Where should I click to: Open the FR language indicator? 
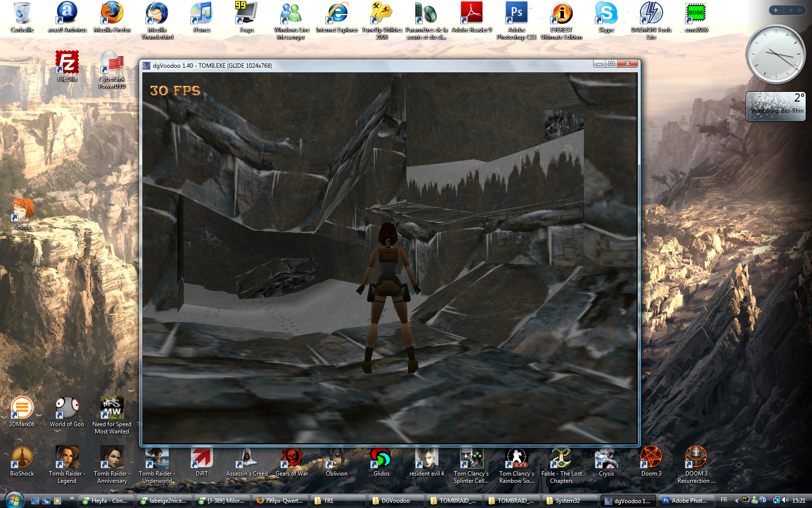point(724,500)
